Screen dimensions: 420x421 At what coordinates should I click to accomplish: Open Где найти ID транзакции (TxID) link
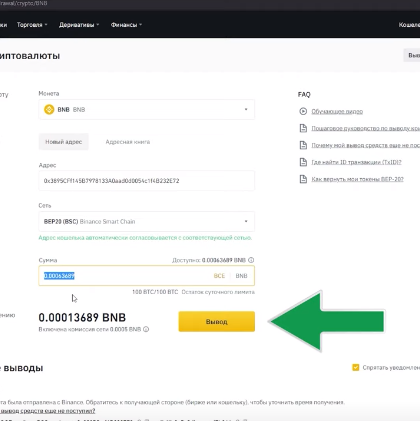(x=356, y=162)
